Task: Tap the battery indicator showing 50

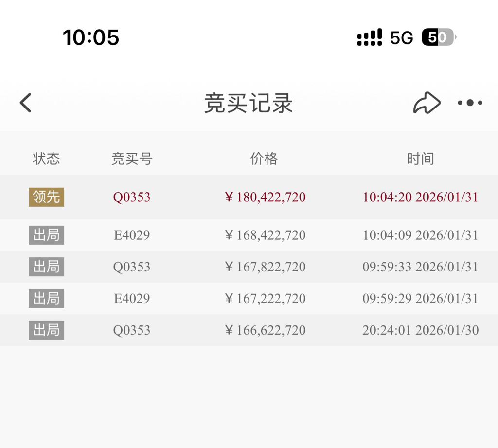Action: click(x=439, y=37)
